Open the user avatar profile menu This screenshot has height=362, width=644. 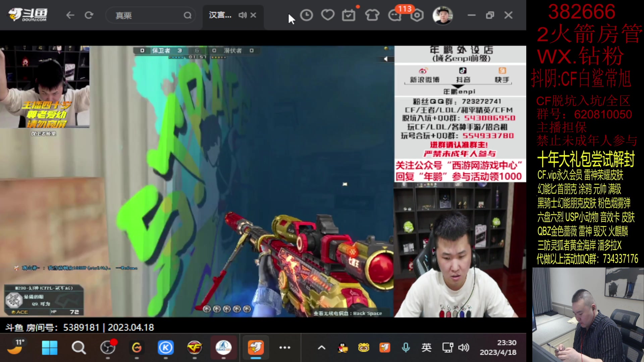442,15
